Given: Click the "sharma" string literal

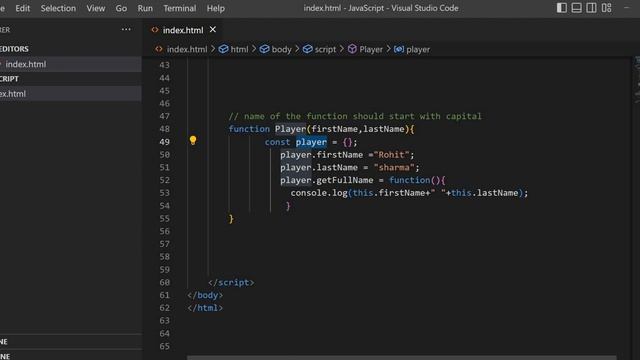Looking at the screenshot, I should [394, 167].
